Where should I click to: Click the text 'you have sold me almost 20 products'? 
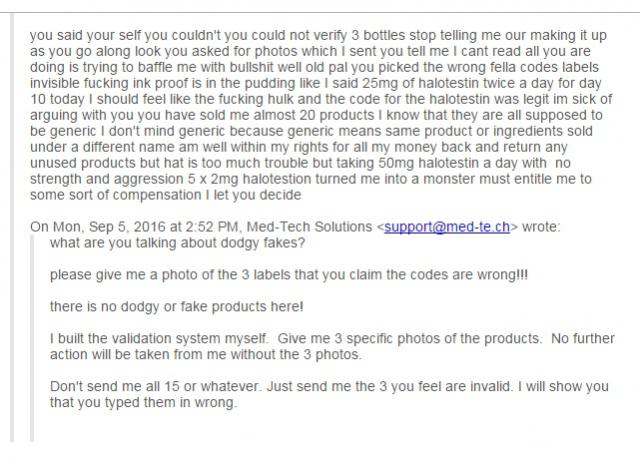[256, 115]
